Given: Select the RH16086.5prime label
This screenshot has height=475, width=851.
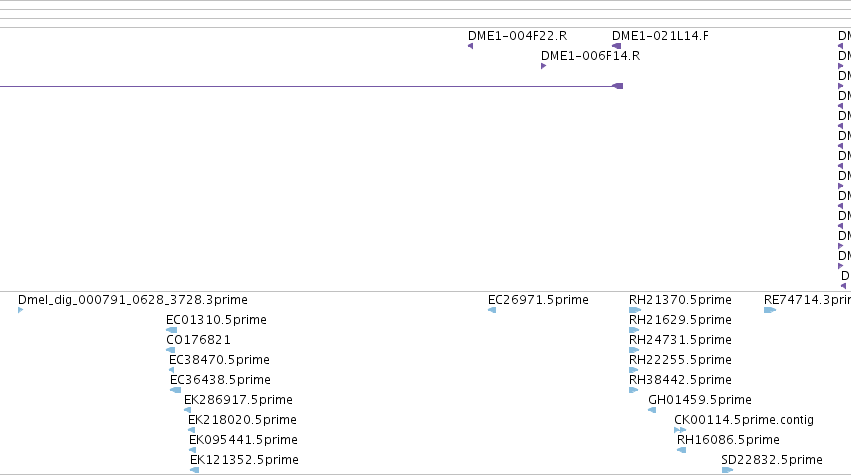Looking at the screenshot, I should coord(728,440).
